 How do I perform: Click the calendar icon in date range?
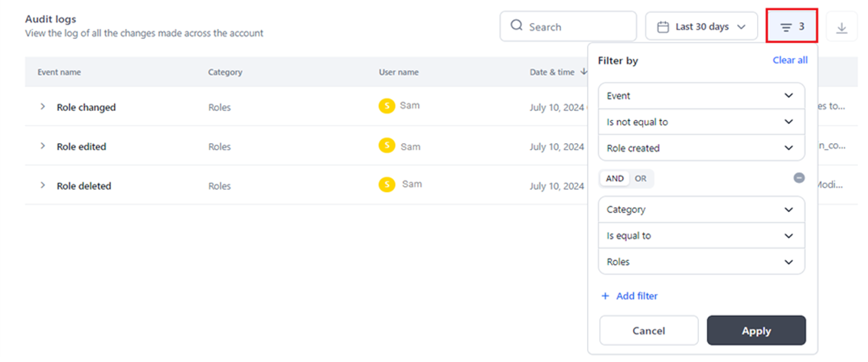coord(663,27)
